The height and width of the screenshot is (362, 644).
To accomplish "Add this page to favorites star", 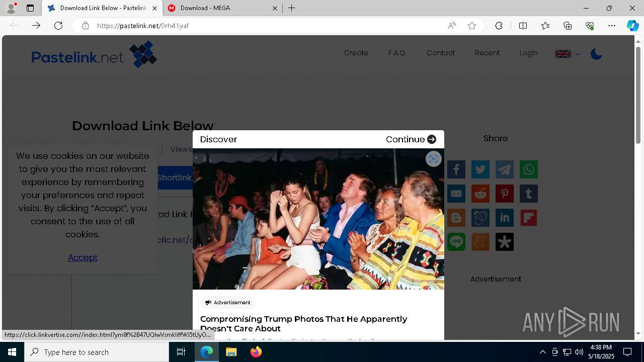I will [472, 26].
